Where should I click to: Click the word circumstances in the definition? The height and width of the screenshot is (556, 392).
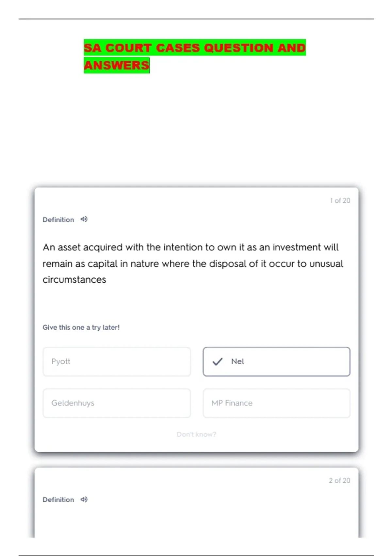coord(74,280)
